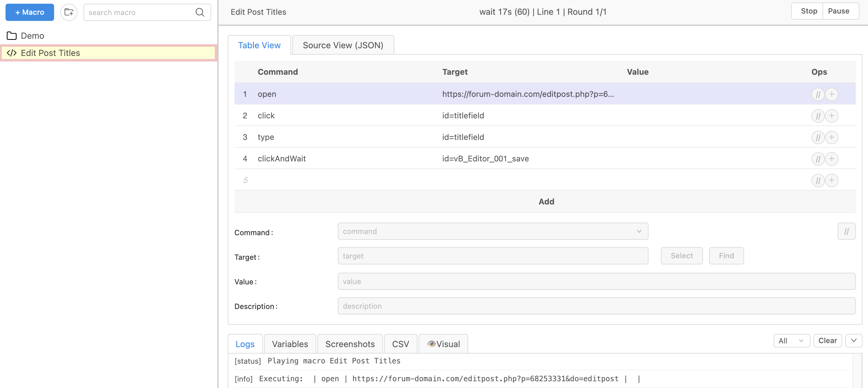
Task: Open the Variables tab
Action: pyautogui.click(x=290, y=344)
